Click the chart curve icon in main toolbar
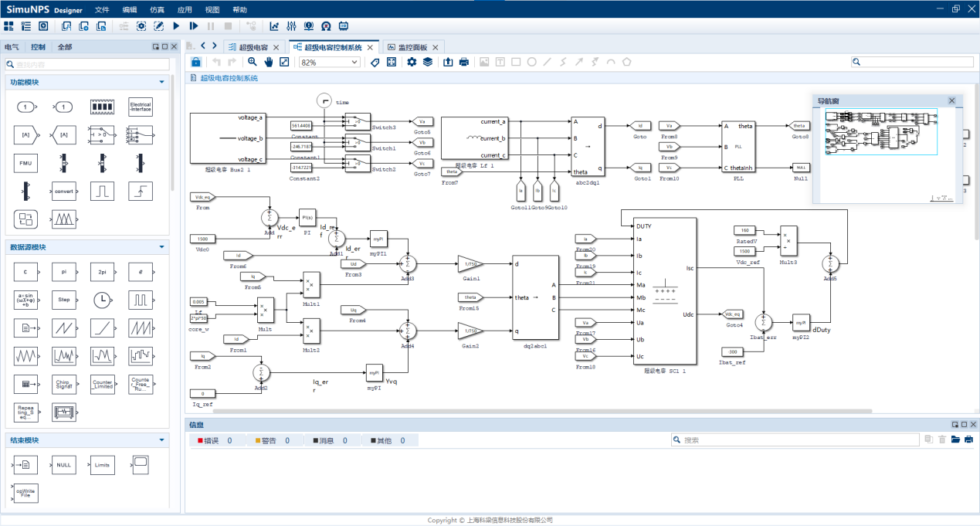Screen dimensions: 980x526 point(274,26)
